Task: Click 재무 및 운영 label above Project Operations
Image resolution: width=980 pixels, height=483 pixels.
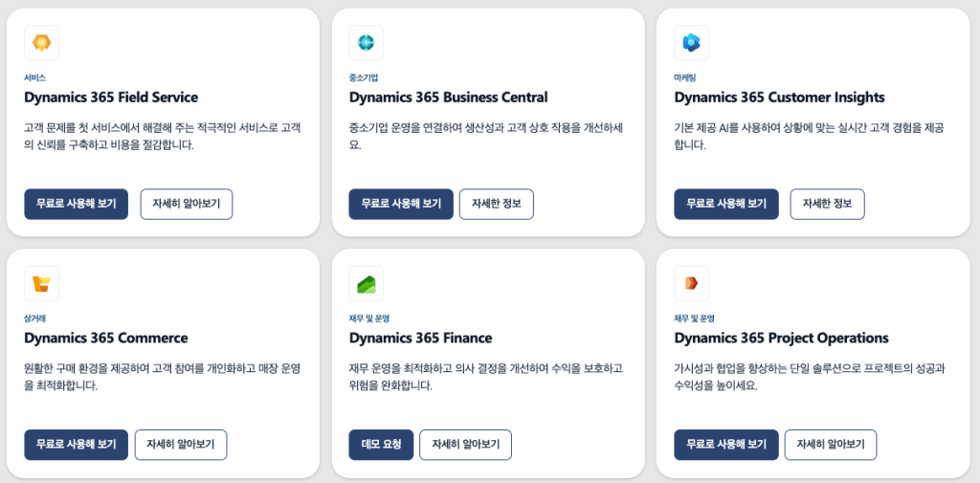Action: coord(695,318)
